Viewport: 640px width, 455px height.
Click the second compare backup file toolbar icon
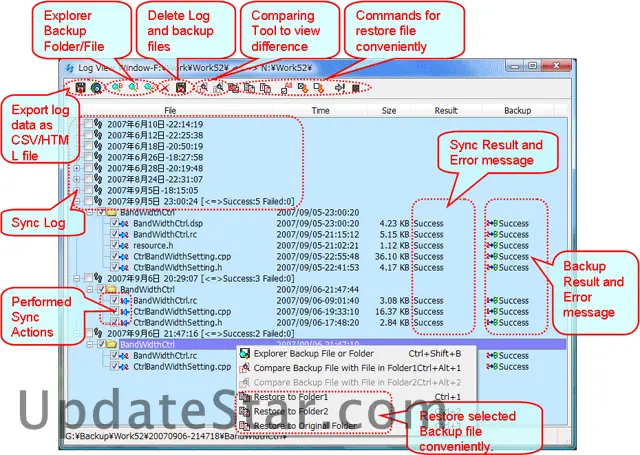click(219, 87)
